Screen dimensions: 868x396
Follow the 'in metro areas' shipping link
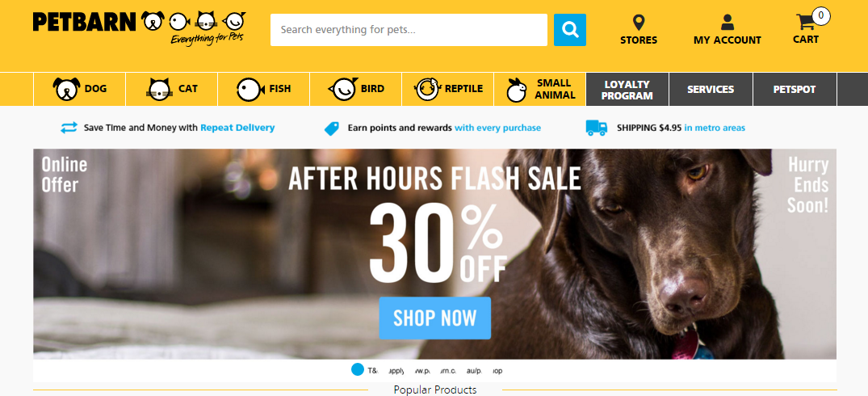click(715, 128)
